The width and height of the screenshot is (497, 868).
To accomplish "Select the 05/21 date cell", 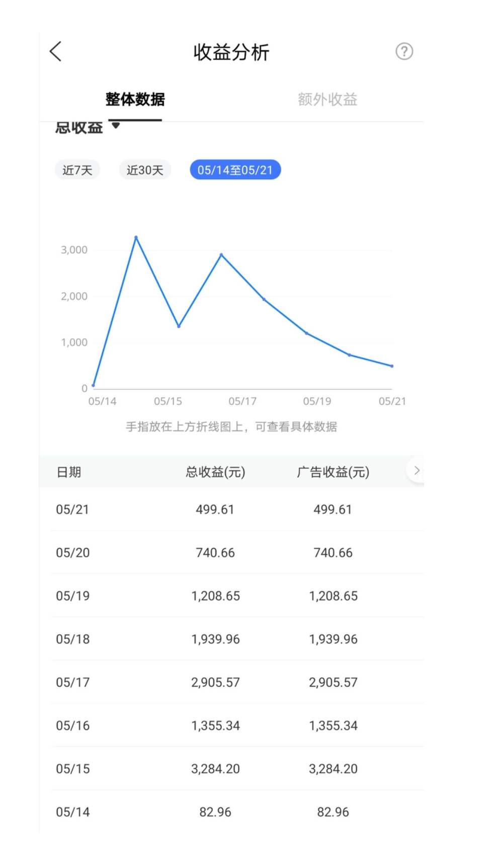I will 72,510.
